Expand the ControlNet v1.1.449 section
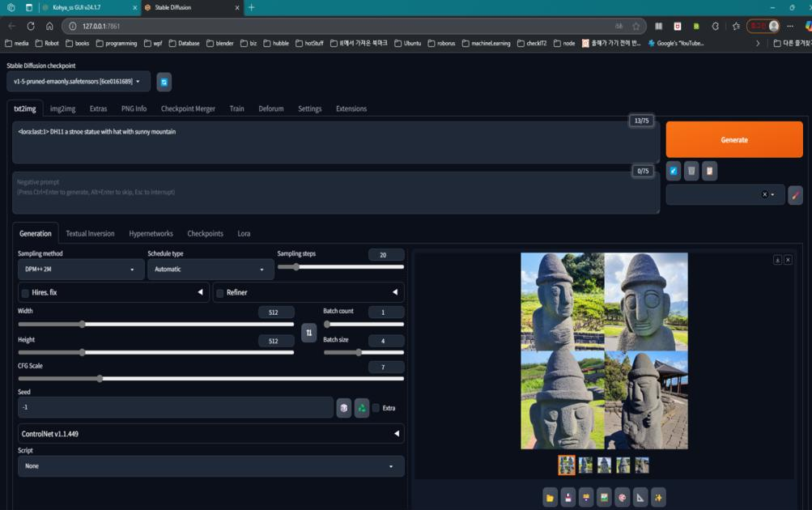The height and width of the screenshot is (510, 812). pos(210,434)
